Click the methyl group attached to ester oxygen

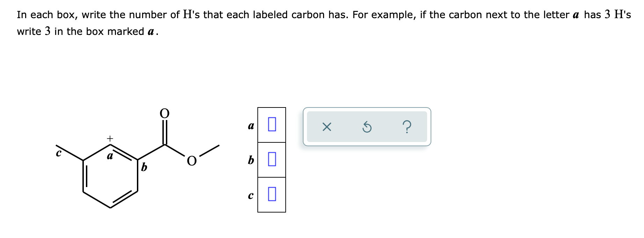click(x=211, y=150)
